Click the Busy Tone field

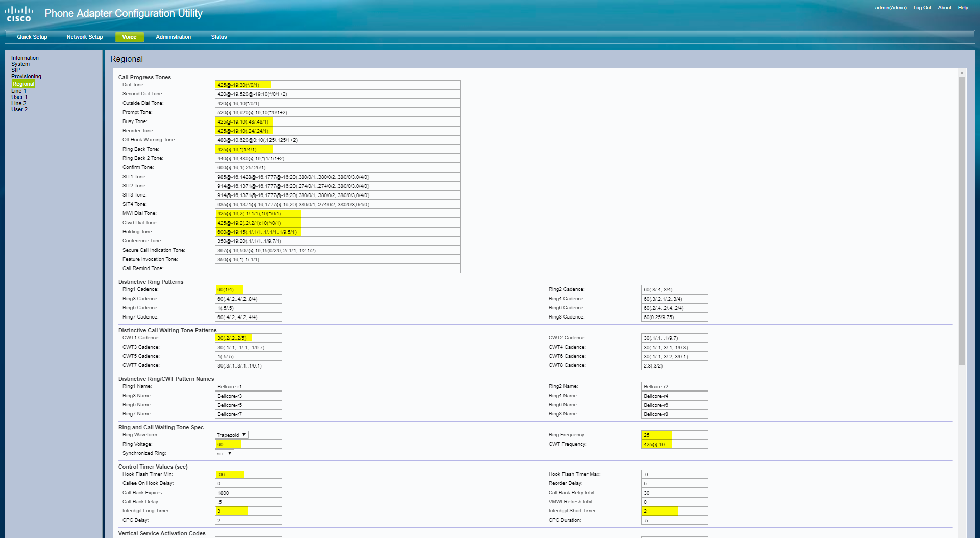click(337, 121)
